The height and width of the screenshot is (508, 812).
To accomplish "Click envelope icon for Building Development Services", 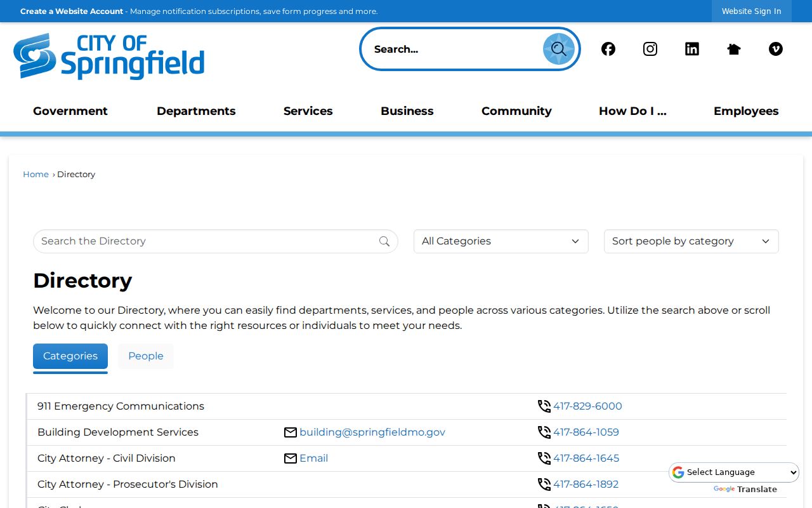I will pos(291,432).
